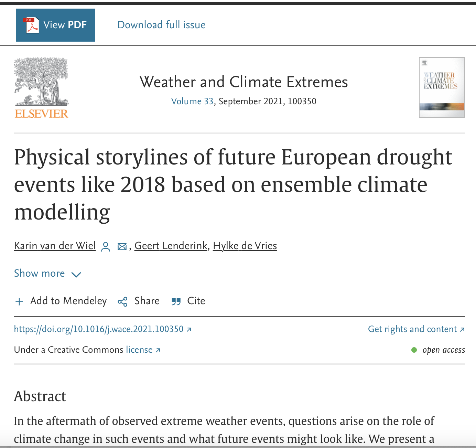476x448 pixels.
Task: Click the arrow icon after the DOI link
Action: tap(189, 329)
